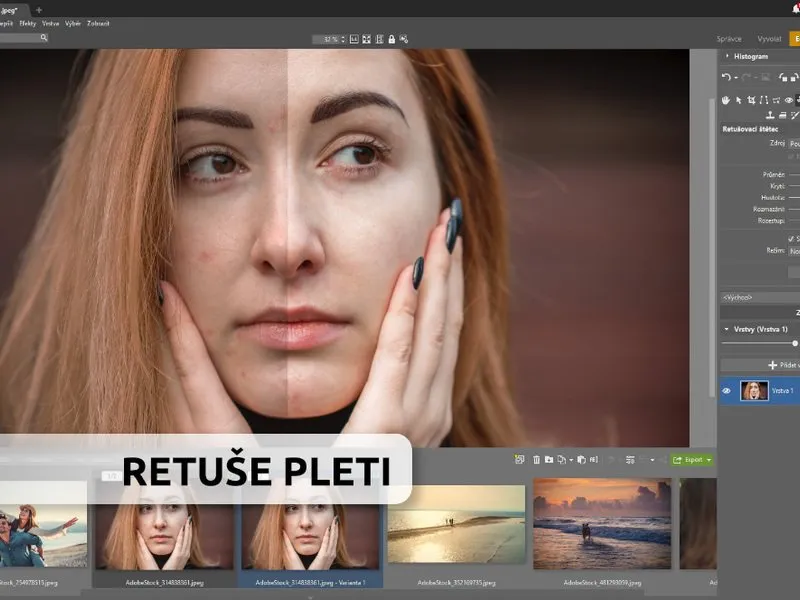Screen dimensions: 800x600
Task: Select the hand pan tool
Action: point(726,100)
